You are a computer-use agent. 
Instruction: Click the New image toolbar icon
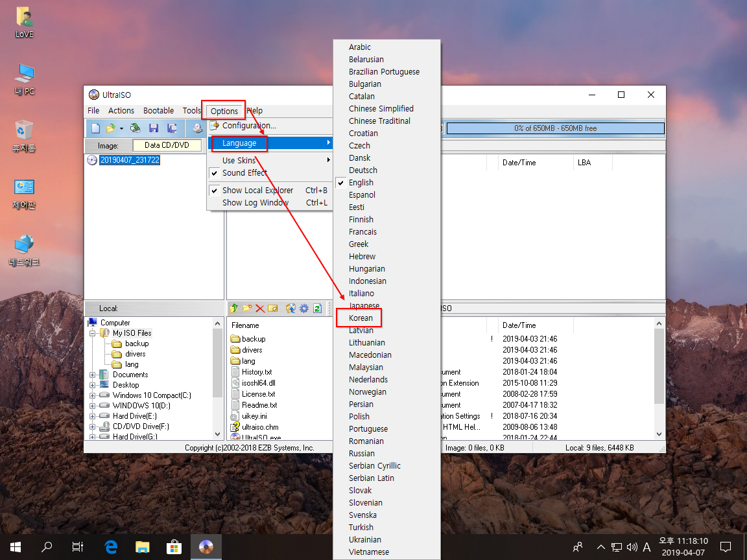[96, 128]
